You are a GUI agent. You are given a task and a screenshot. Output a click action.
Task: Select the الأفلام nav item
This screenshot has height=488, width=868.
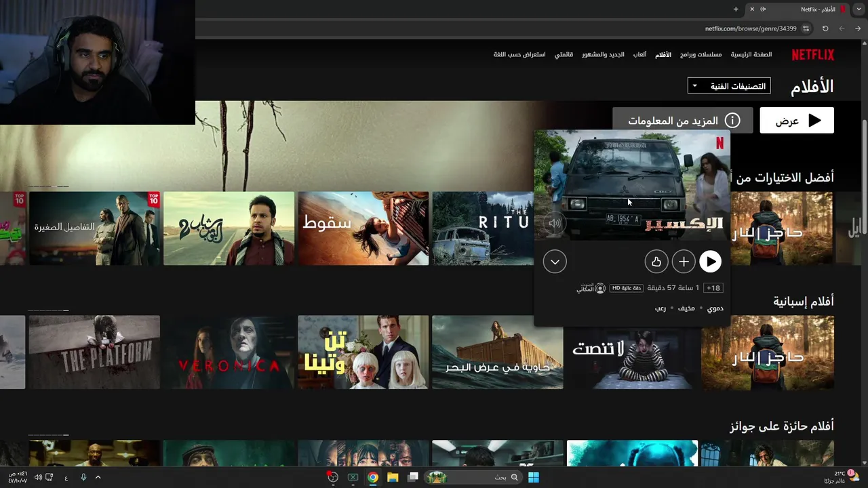click(x=663, y=54)
